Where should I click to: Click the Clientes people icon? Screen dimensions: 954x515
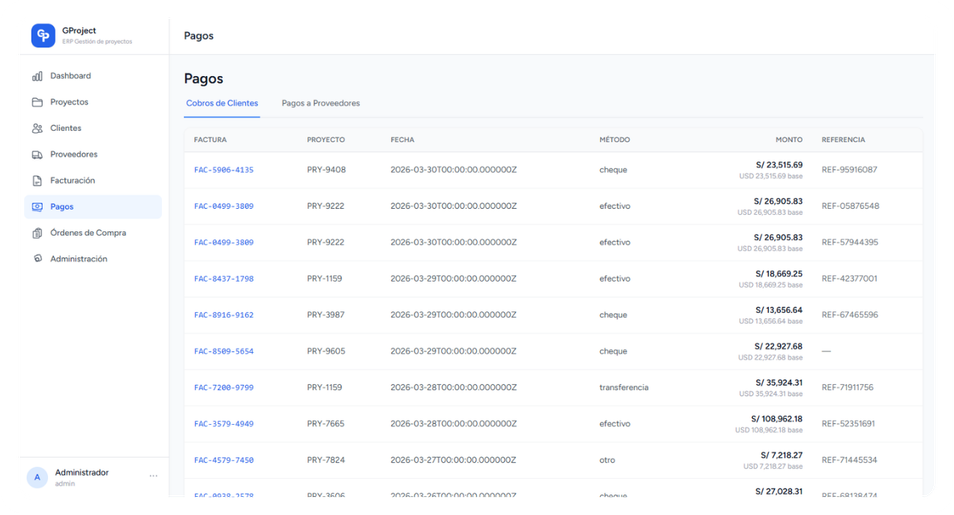click(37, 128)
